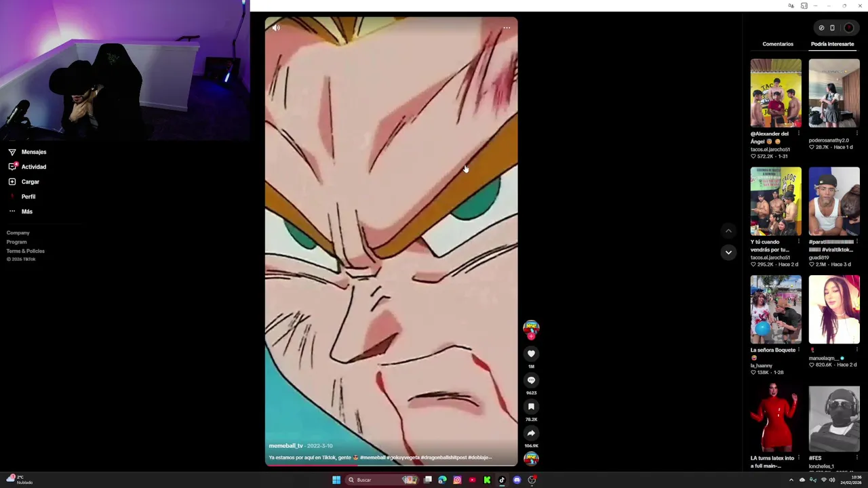Open the manuelaqm_ video thumbnail
Viewport: 868px width, 488px height.
[834, 310]
